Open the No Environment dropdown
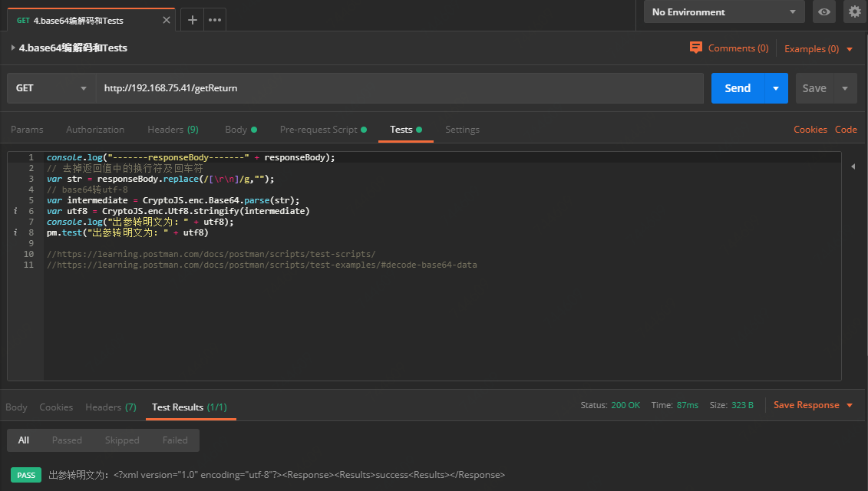868x491 pixels. [x=724, y=12]
